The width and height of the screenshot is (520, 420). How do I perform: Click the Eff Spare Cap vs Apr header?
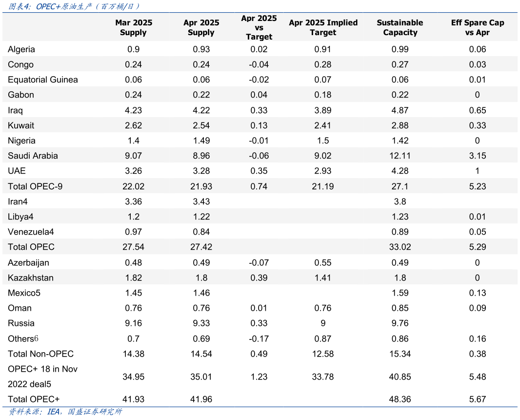coord(477,27)
